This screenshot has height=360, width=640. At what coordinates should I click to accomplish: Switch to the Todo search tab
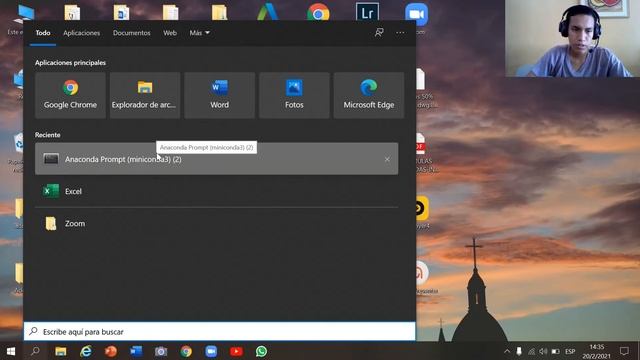pyautogui.click(x=43, y=33)
